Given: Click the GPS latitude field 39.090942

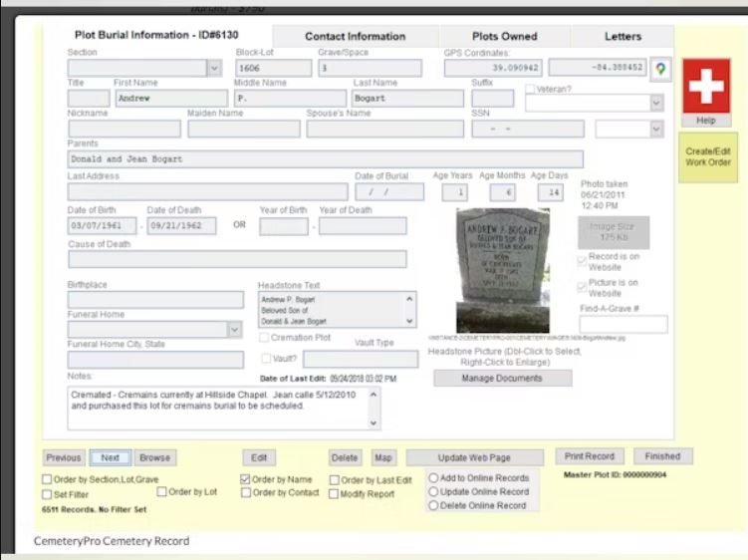Looking at the screenshot, I should (493, 68).
